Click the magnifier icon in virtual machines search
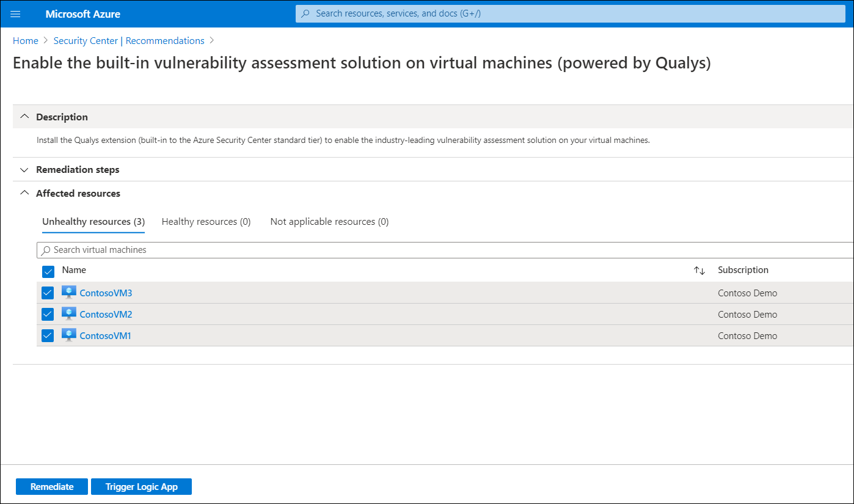The image size is (854, 504). coord(46,250)
